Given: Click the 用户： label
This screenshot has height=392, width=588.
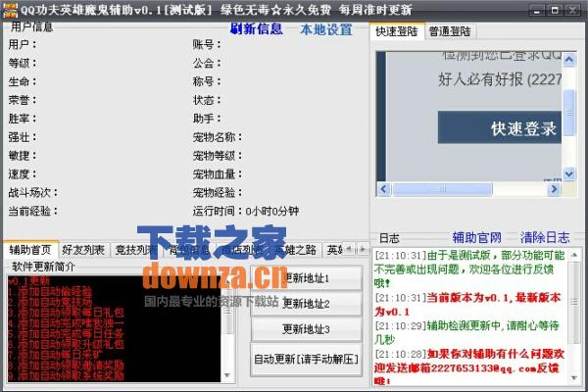Looking at the screenshot, I should tap(23, 44).
